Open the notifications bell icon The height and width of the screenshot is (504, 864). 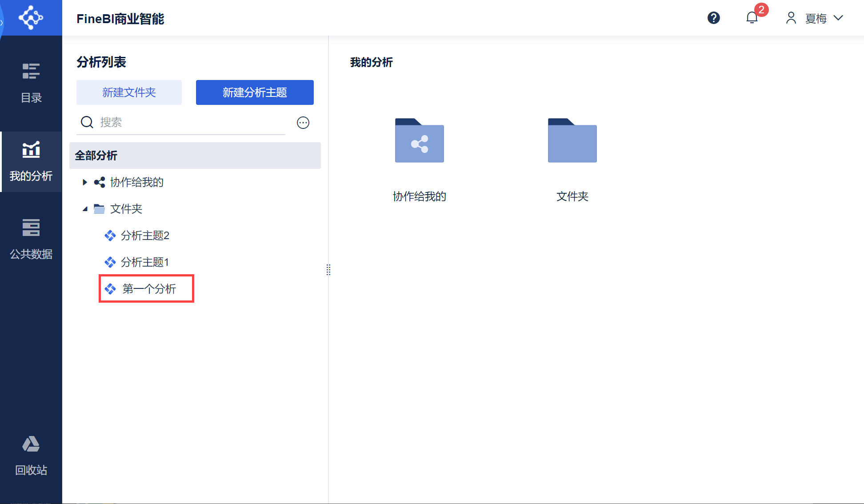tap(752, 18)
